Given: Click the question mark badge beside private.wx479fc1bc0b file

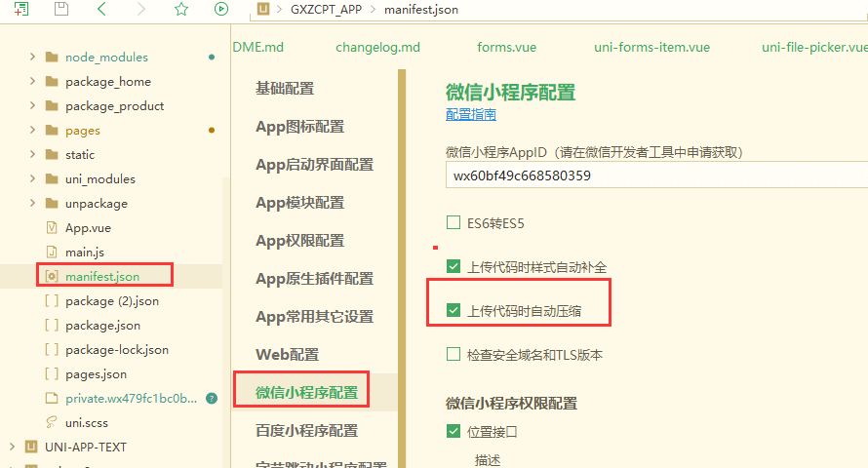Looking at the screenshot, I should pos(212,398).
